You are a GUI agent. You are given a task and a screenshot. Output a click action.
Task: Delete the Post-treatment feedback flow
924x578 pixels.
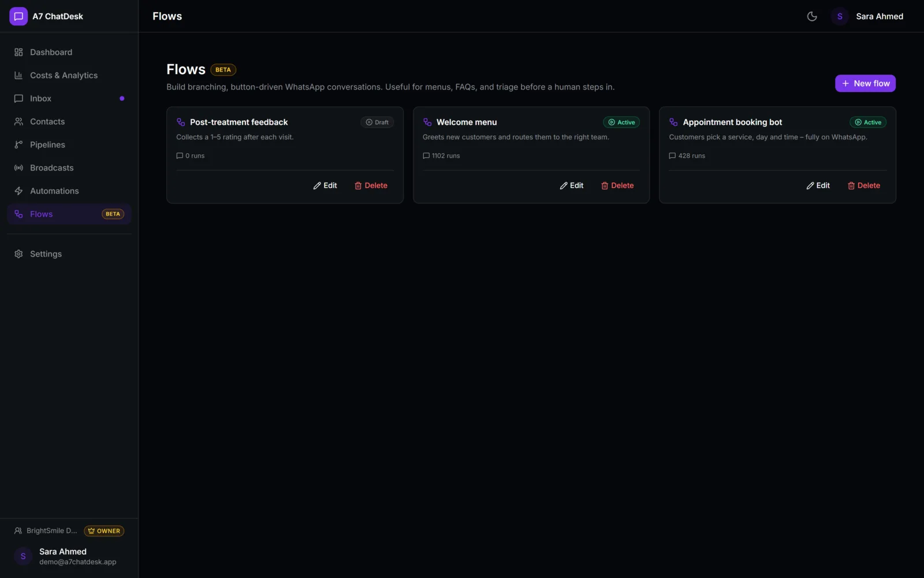tap(371, 186)
